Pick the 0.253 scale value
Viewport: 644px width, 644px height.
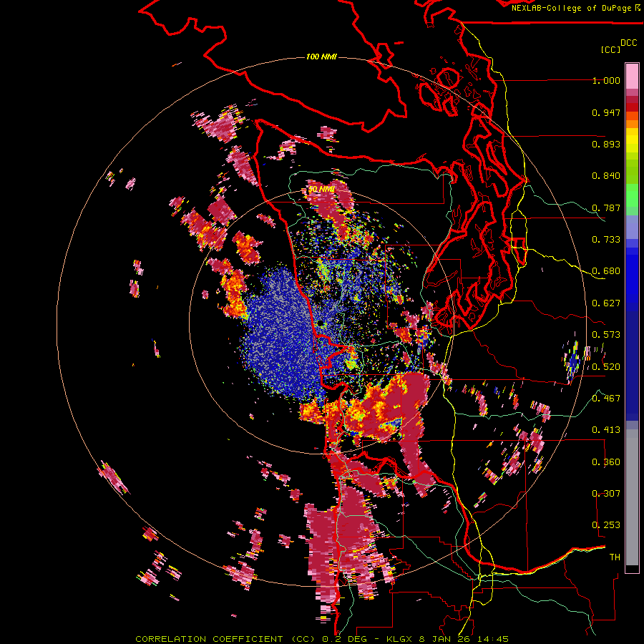pyautogui.click(x=606, y=525)
